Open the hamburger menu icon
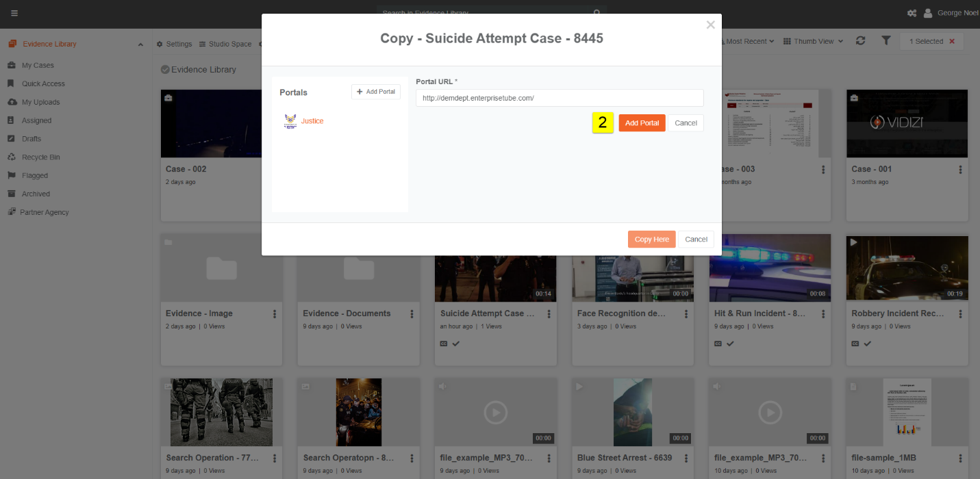980x479 pixels. [x=14, y=13]
